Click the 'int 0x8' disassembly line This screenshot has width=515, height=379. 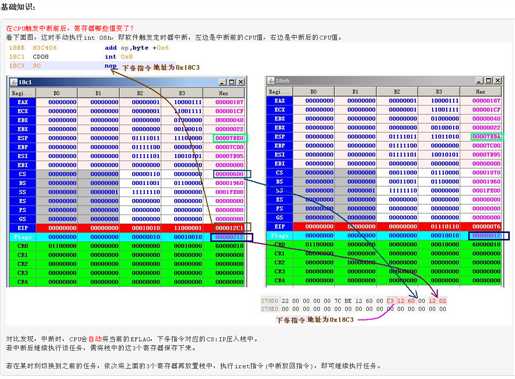(71, 57)
